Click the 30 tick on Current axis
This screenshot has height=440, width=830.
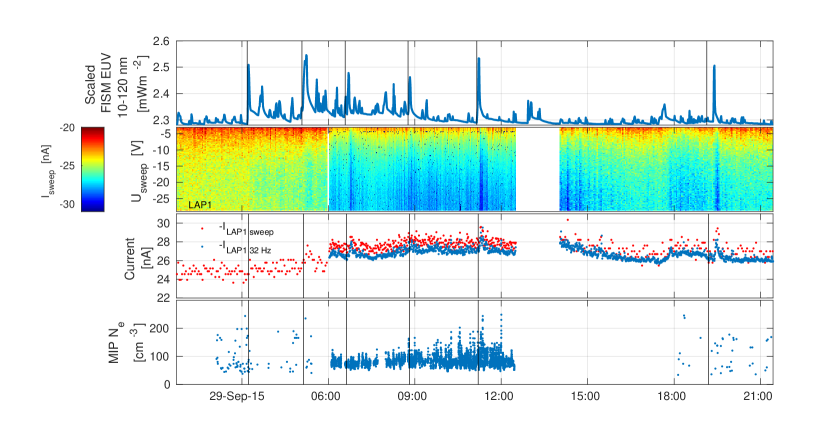164,223
